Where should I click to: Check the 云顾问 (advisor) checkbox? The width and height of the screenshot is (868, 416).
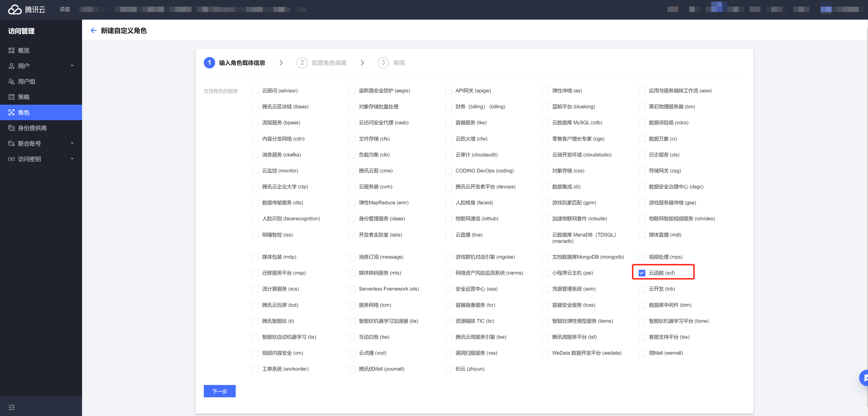tap(255, 91)
